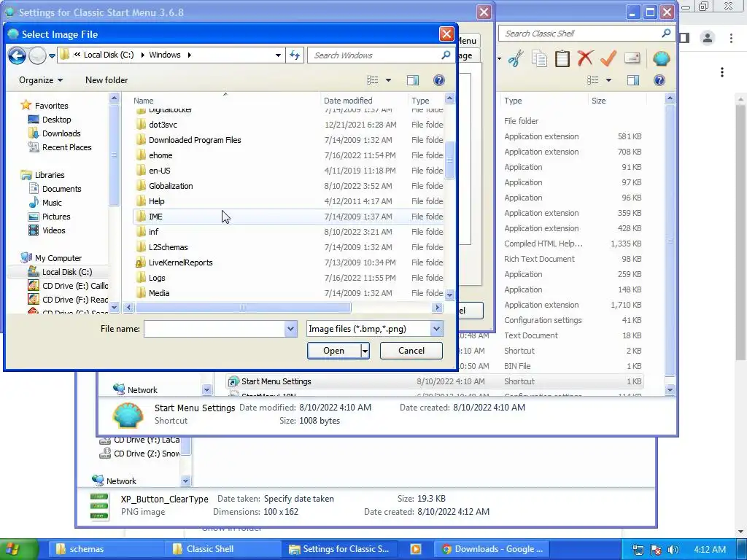
Task: Change view icon in Select Image File
Action: pyautogui.click(x=373, y=80)
